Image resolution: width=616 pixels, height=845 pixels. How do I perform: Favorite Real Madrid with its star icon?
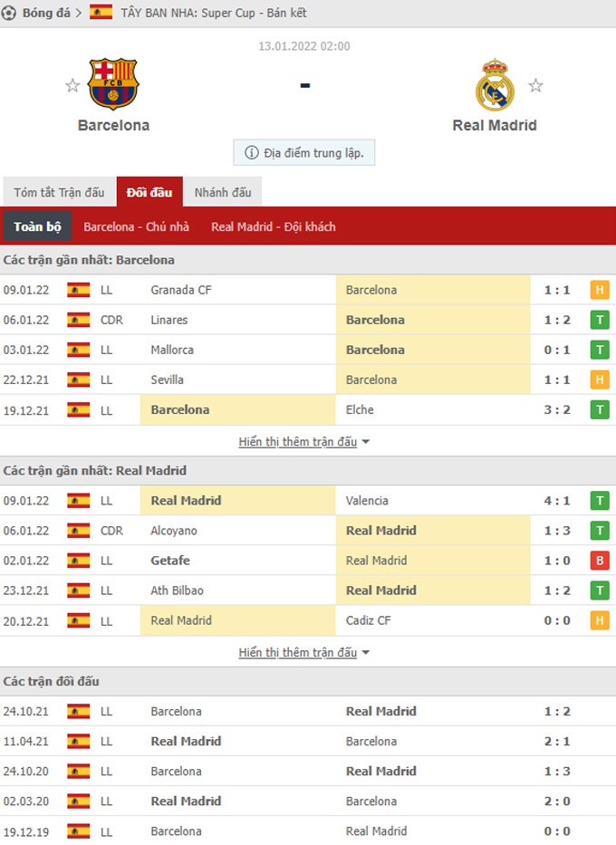[x=535, y=85]
